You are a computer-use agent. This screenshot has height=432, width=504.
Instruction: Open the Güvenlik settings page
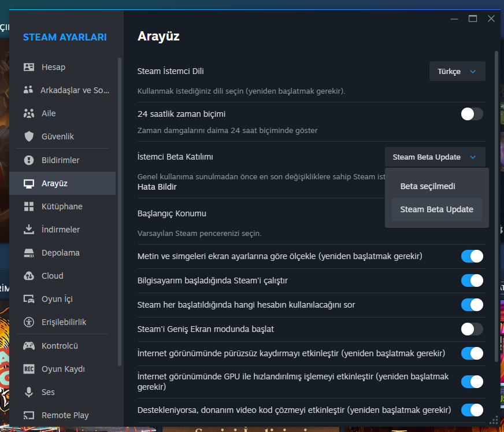tap(62, 136)
